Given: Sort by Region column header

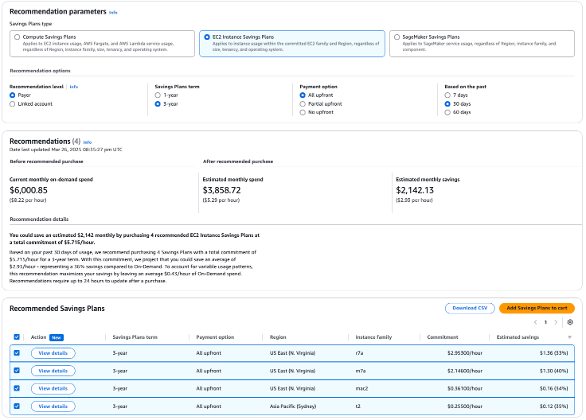Looking at the screenshot, I should pyautogui.click(x=278, y=337).
